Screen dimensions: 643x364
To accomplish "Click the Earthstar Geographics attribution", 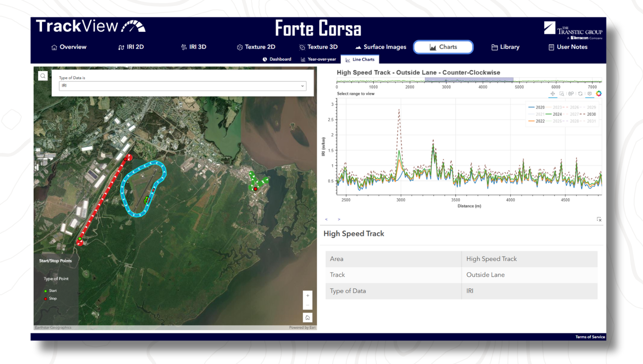I will [x=53, y=328].
